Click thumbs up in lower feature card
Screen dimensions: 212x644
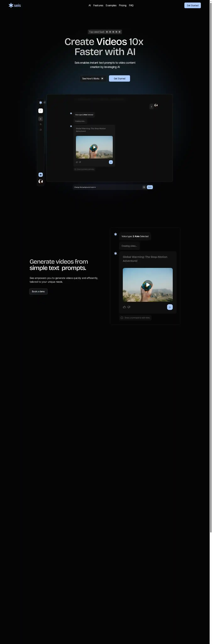point(124,307)
